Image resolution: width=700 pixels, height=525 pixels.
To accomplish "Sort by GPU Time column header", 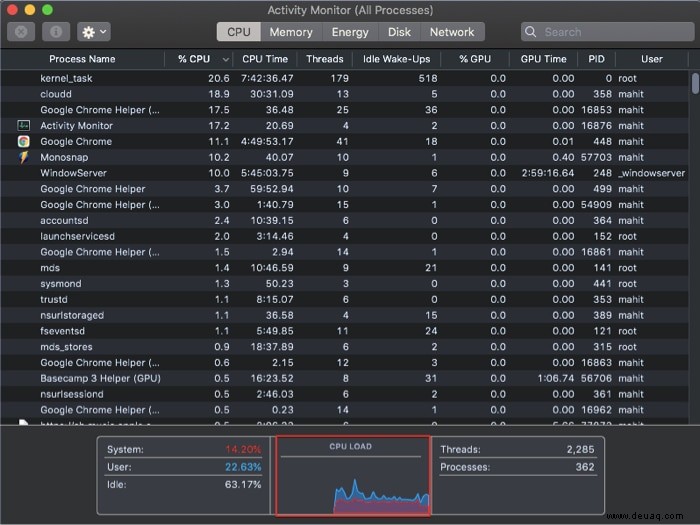I will tap(543, 59).
